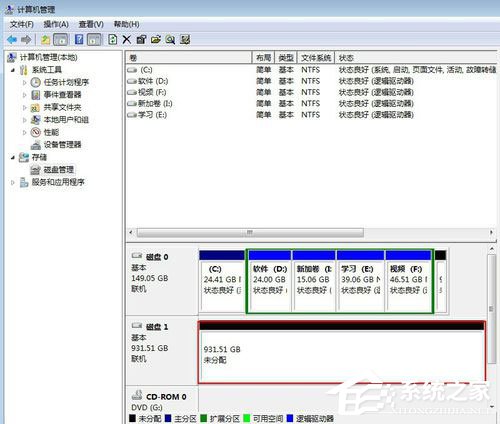Click the 设备管理器 icon

36,145
